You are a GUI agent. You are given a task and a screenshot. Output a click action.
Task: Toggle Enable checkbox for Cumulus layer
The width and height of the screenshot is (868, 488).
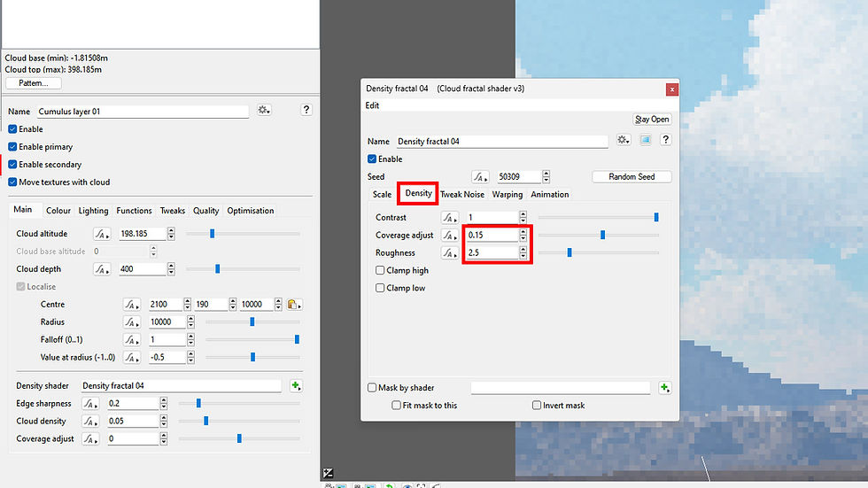(12, 129)
